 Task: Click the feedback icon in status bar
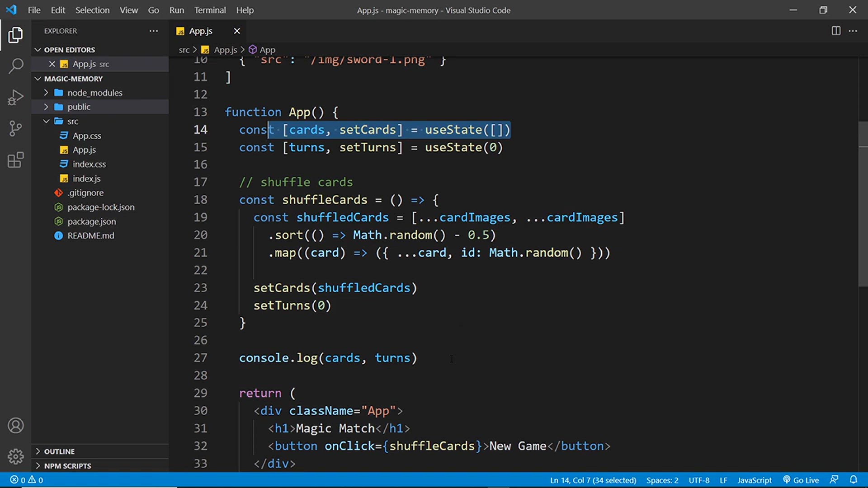(834, 480)
